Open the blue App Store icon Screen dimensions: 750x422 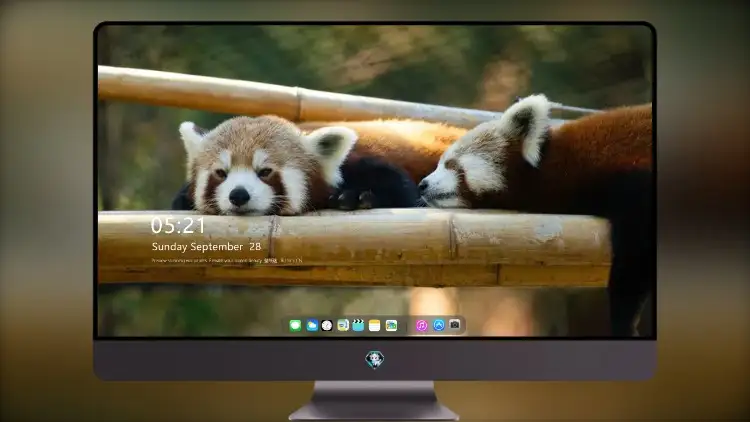pyautogui.click(x=439, y=325)
